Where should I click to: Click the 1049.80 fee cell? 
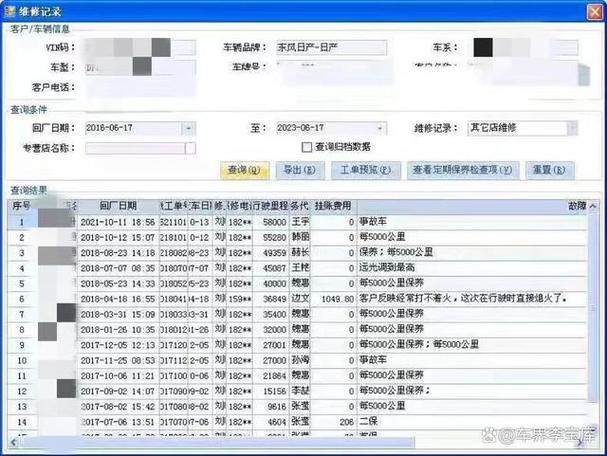[x=334, y=299]
